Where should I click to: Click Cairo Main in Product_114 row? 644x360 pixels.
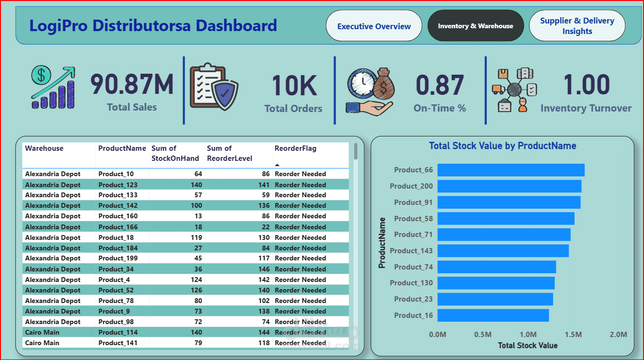42,332
